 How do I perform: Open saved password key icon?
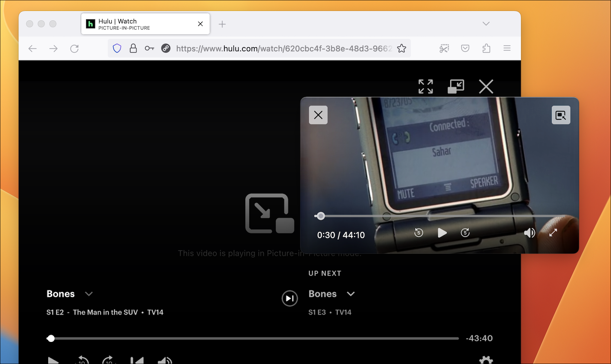149,49
